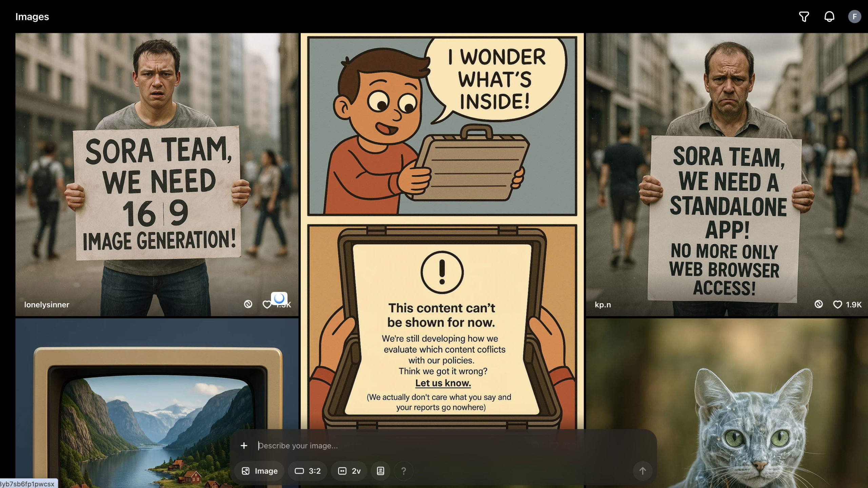
Task: Remix the kp.n standalone app image
Action: 818,304
